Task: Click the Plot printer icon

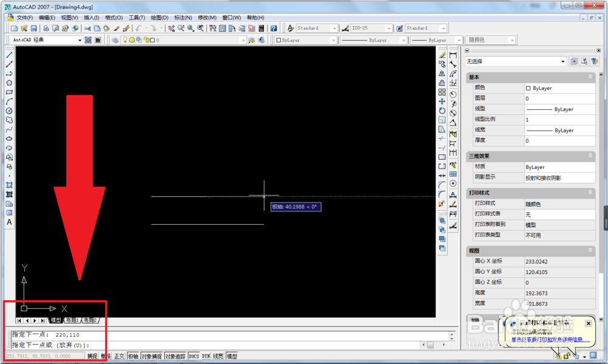Action: [x=46, y=29]
